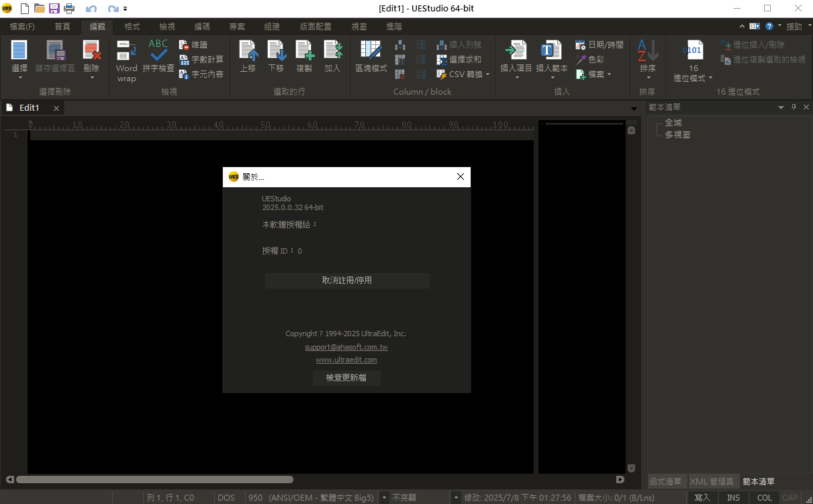Run the 拼字檢查 spell check tool
The height and width of the screenshot is (504, 813).
[158, 56]
